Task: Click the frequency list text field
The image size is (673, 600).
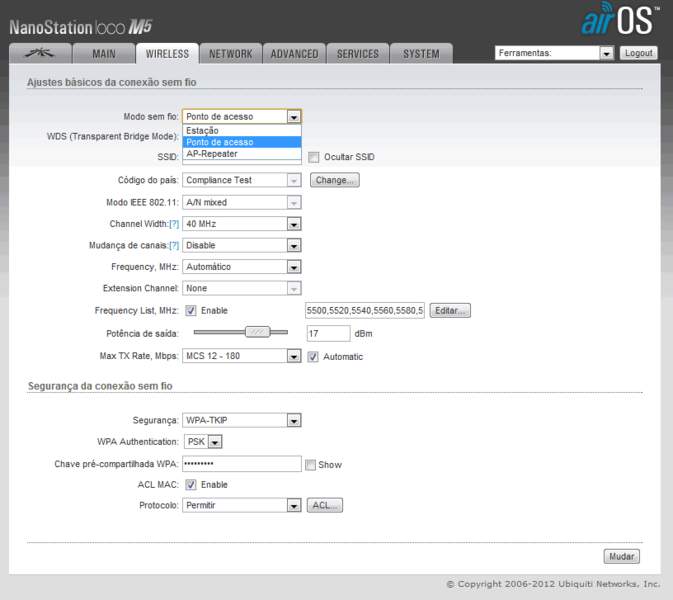Action: [365, 310]
